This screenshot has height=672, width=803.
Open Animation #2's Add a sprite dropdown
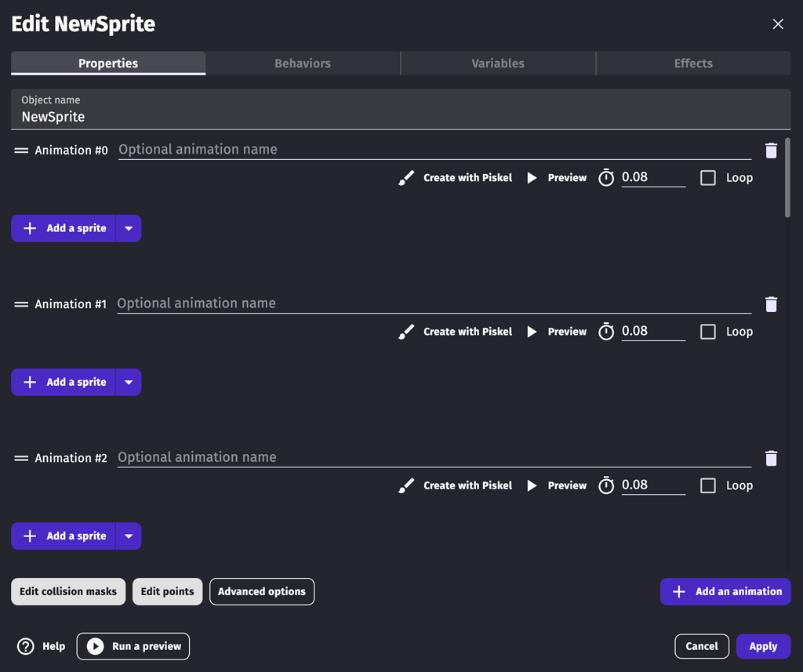[129, 536]
